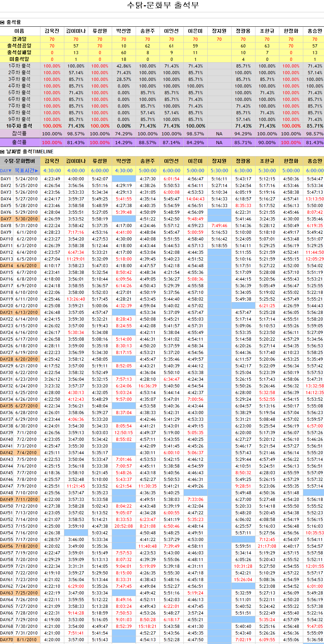This screenshot has width=324, height=644.
Task: Click the date 7/4/2010
Action: tap(26, 452)
